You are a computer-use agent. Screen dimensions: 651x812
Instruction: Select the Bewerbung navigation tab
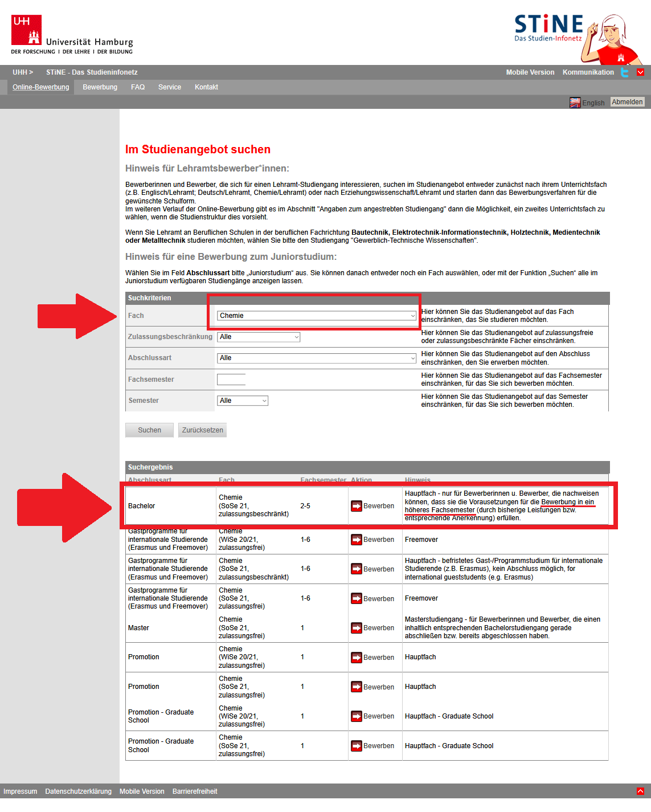click(x=100, y=87)
